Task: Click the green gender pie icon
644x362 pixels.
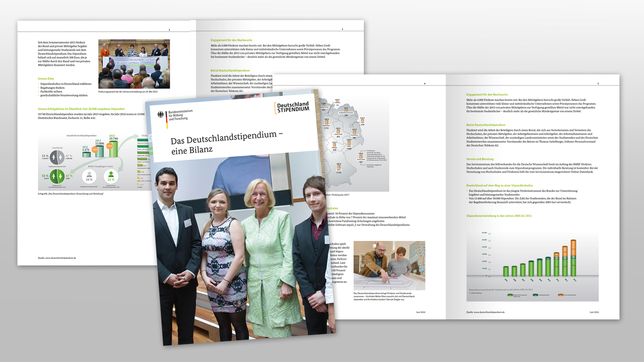Action: coord(57,176)
